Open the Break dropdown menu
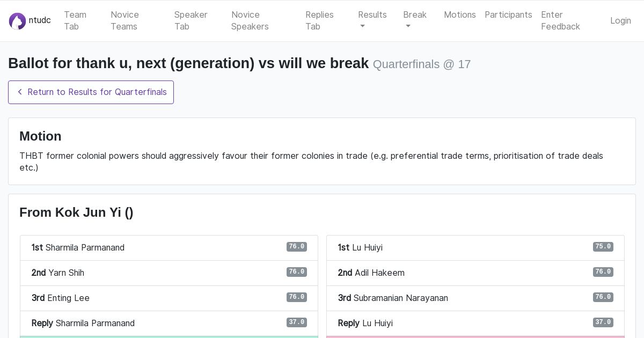644x338 pixels. 414,20
